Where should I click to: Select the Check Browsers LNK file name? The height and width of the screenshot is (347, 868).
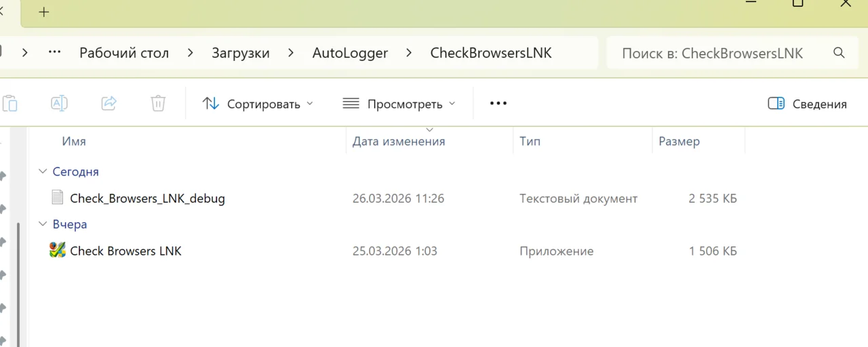point(125,251)
